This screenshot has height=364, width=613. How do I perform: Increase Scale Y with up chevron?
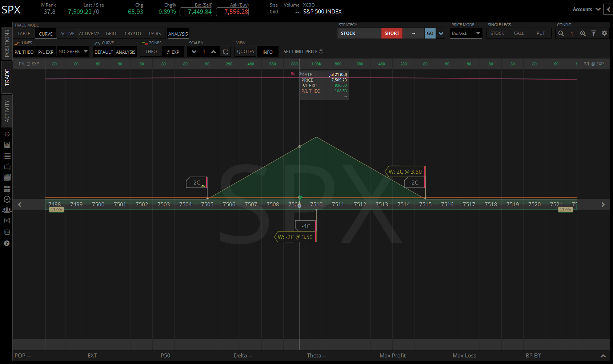point(213,52)
